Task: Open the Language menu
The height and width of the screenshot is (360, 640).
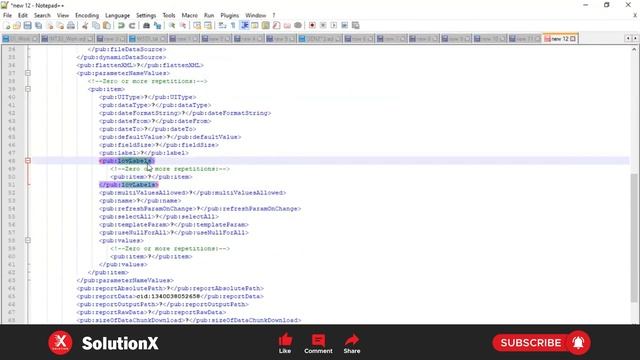Action: pos(118,16)
